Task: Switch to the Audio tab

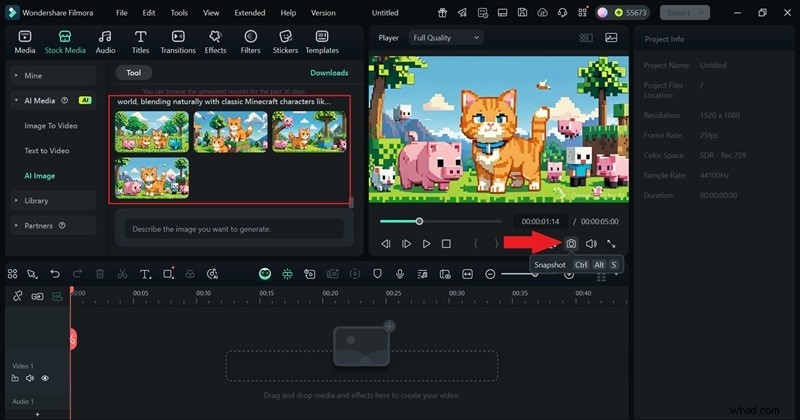Action: pos(105,41)
